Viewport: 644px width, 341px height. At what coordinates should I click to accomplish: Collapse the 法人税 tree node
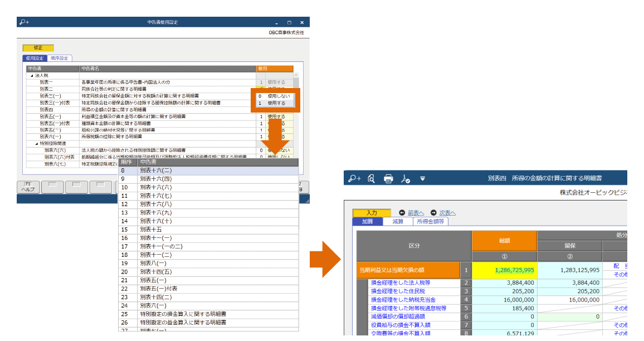click(x=32, y=75)
